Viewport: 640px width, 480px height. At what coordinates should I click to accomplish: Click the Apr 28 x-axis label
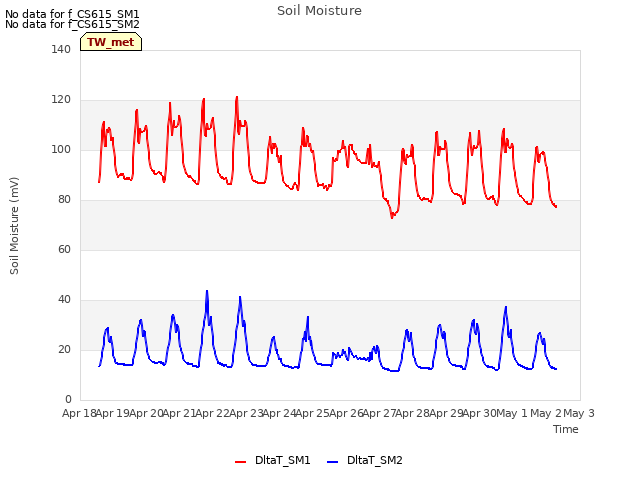coord(412,413)
